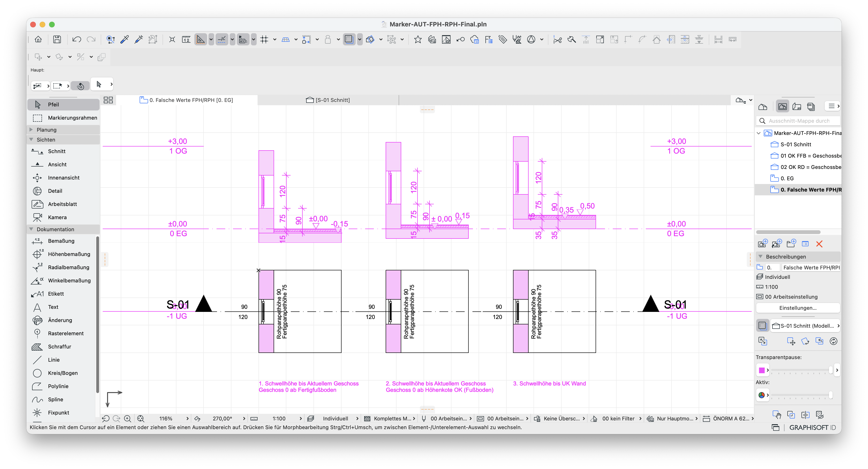Choose the Ansicht elevation tool
This screenshot has height=469, width=868.
(x=63, y=164)
